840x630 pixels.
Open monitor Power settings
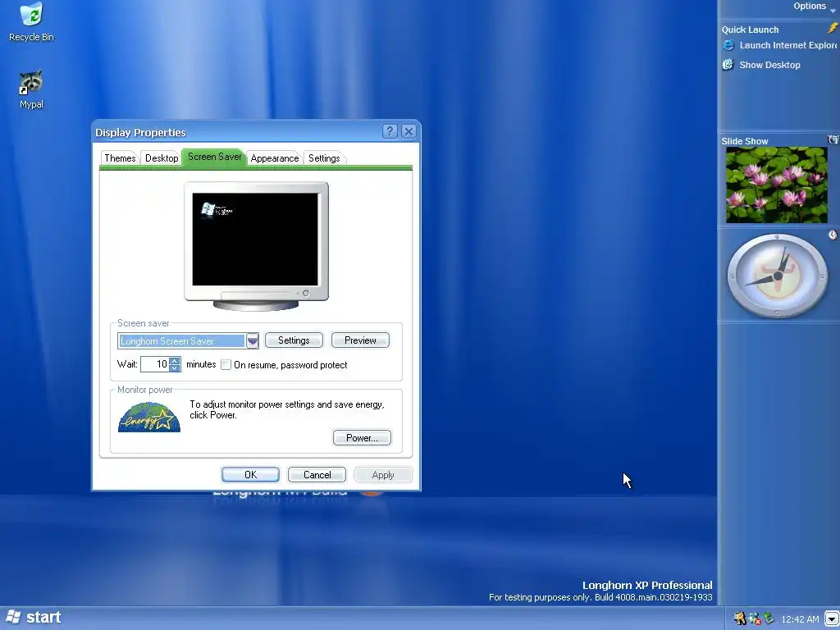(362, 438)
